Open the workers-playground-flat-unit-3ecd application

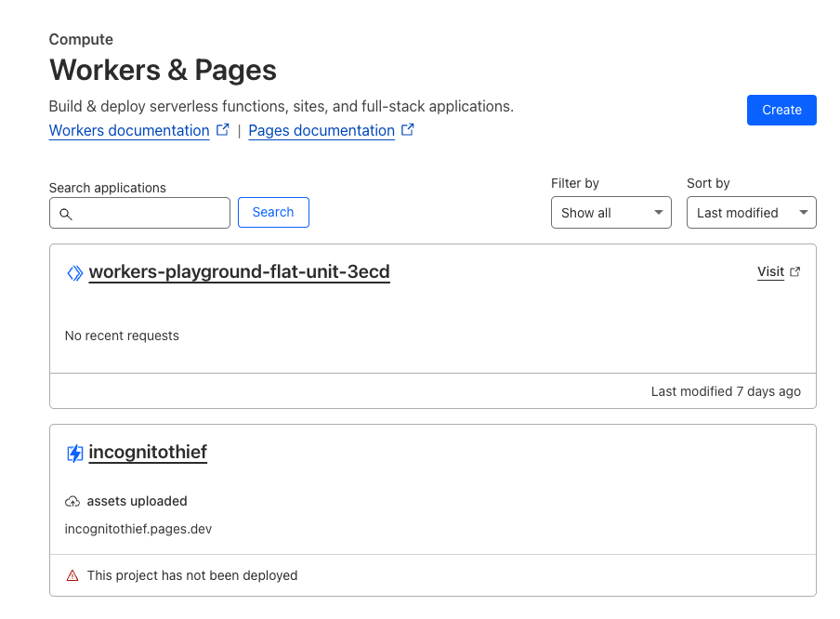click(240, 271)
